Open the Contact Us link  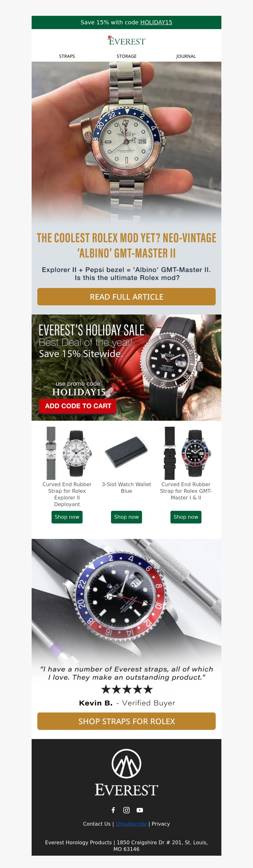coord(97,823)
